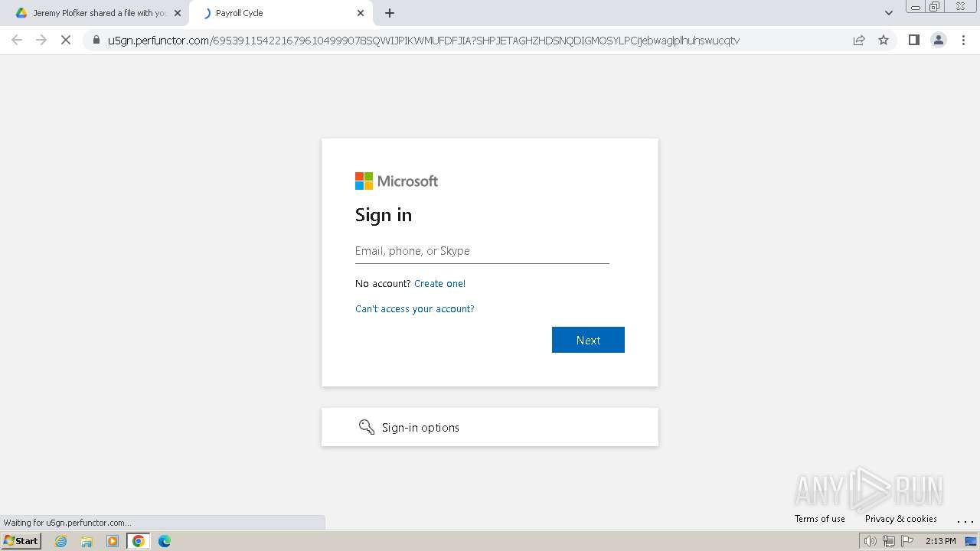Go back to the previous page
This screenshot has width=980, height=551.
pos(17,40)
